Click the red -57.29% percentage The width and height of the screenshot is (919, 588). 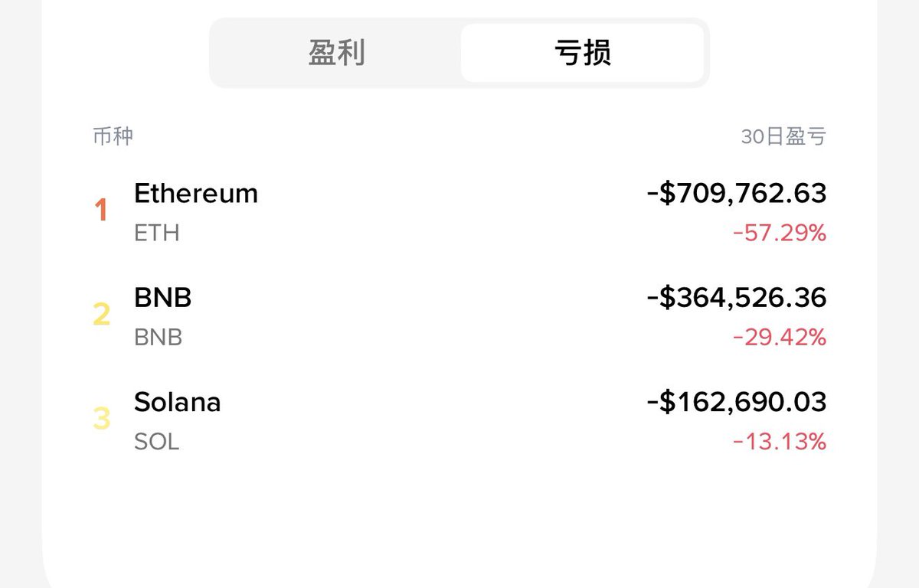[x=780, y=233]
